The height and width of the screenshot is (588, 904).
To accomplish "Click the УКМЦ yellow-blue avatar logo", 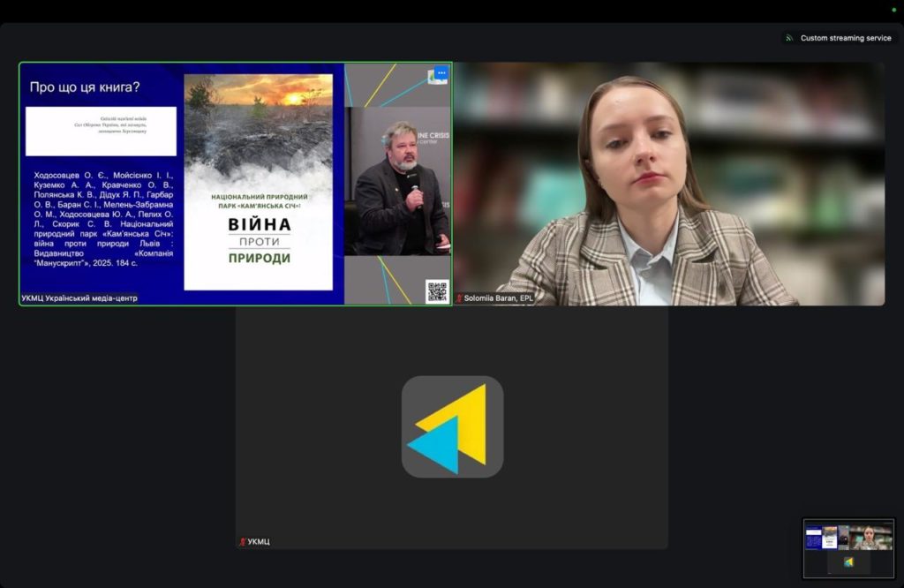I will [452, 426].
